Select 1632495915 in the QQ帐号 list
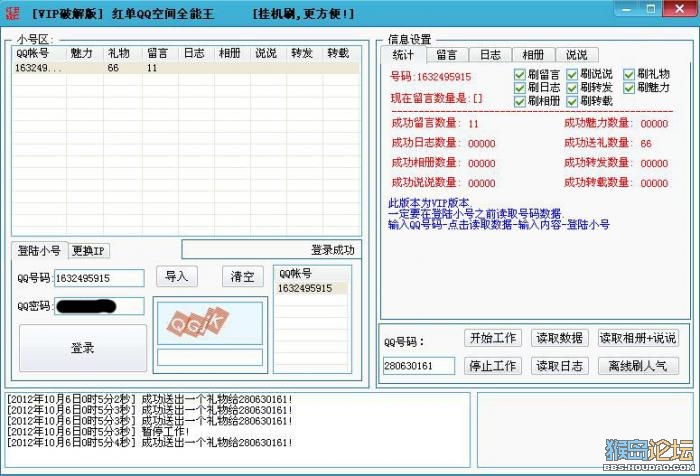The width and height of the screenshot is (700, 476). (312, 288)
